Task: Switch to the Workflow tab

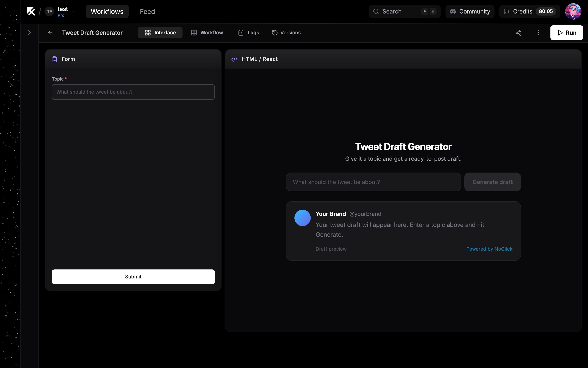Action: (207, 33)
